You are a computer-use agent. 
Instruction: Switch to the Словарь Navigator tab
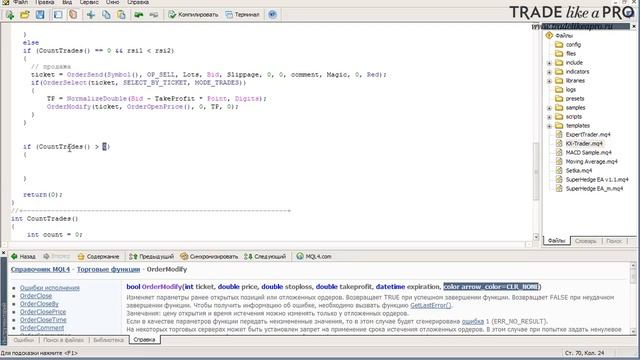(x=585, y=241)
